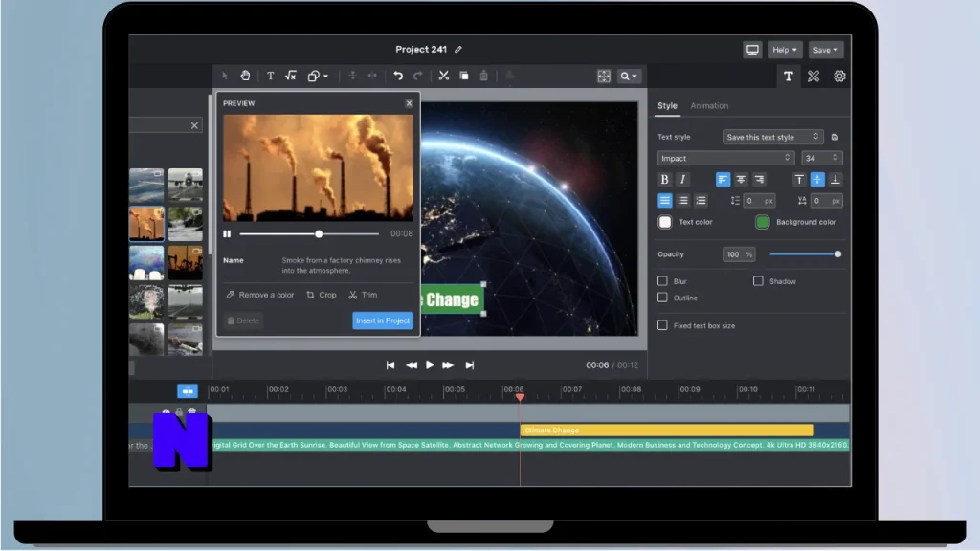Click the undo arrow
Viewport: 980px width, 551px height.
(398, 77)
